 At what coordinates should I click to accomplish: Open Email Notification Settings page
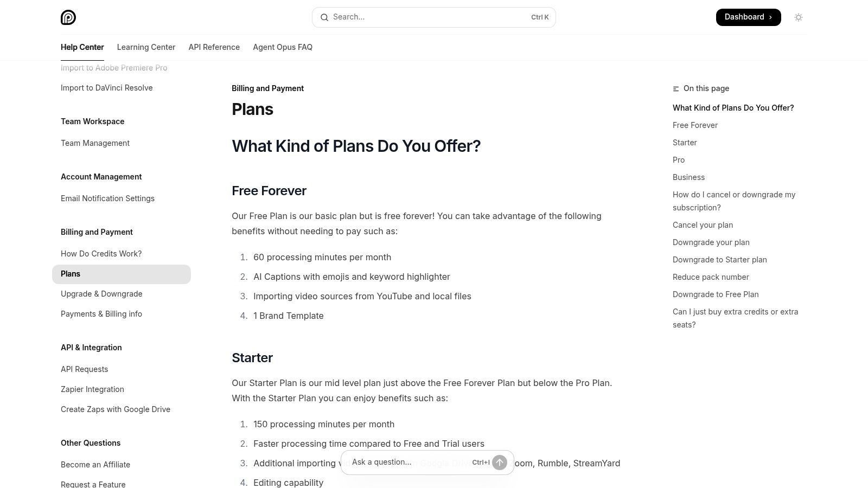coord(107,198)
